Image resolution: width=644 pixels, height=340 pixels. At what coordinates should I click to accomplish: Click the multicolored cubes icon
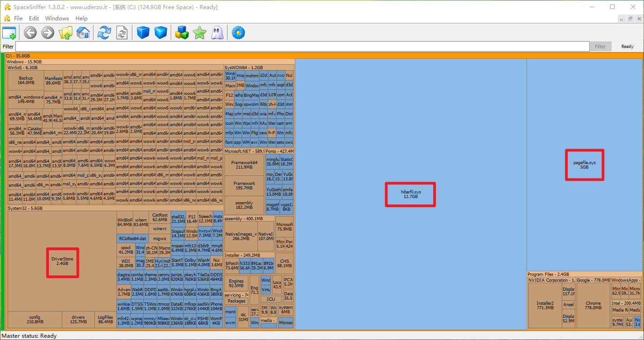(182, 33)
